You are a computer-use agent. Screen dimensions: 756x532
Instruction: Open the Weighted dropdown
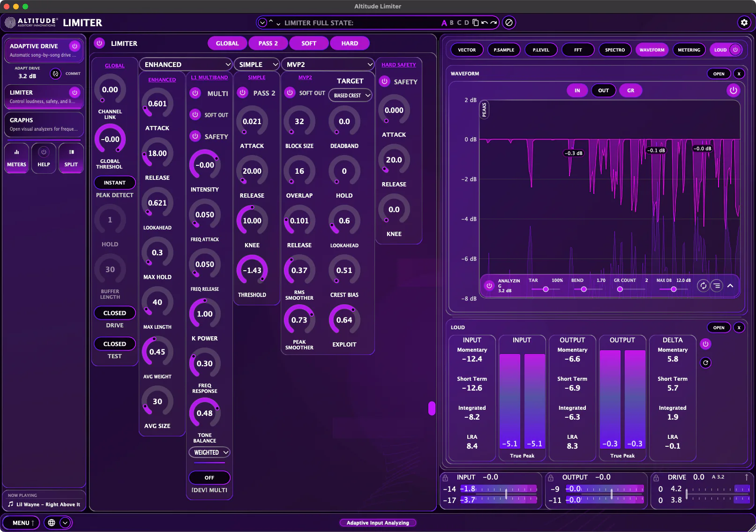click(x=210, y=452)
